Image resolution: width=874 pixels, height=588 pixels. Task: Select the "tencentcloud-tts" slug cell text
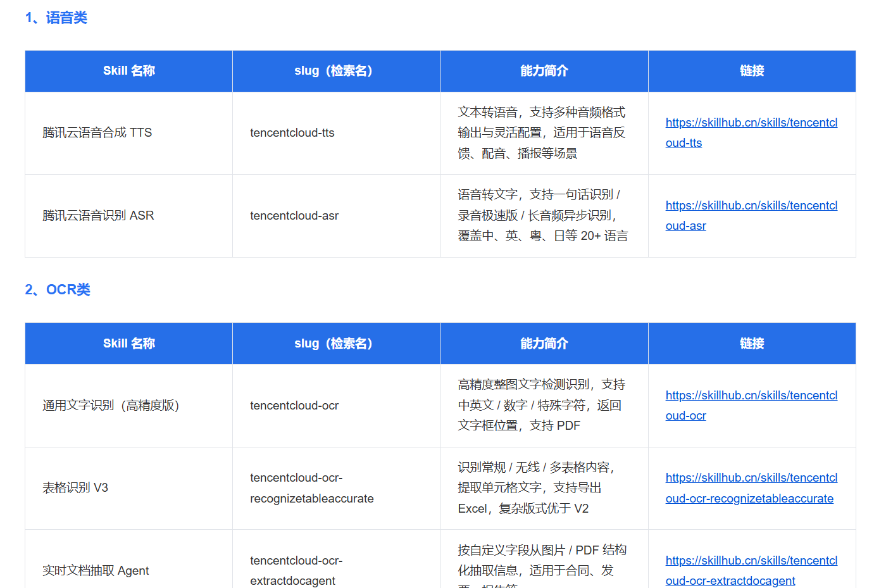(x=292, y=133)
